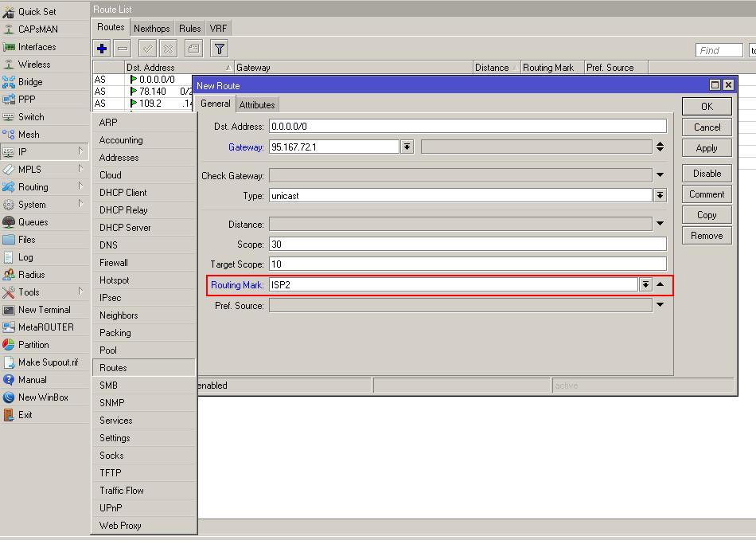Select Firewall in the IP submenu
The image size is (756, 548).
pos(114,263)
